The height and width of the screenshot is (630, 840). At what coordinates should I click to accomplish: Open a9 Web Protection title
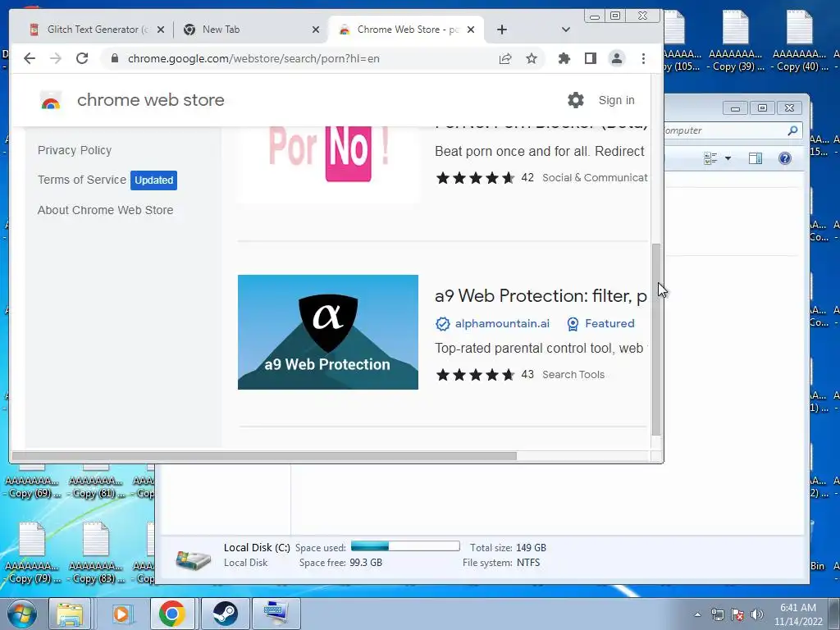click(x=541, y=295)
